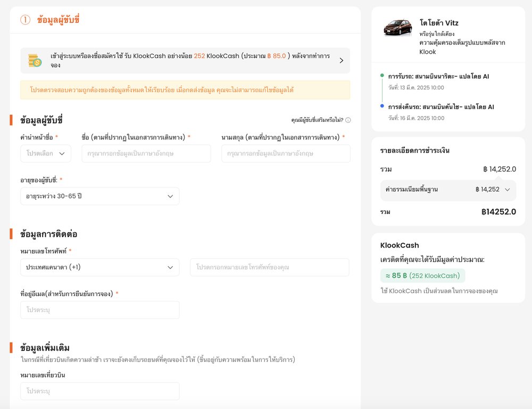Click the phone number input field
The height and width of the screenshot is (409, 532).
pyautogui.click(x=269, y=267)
